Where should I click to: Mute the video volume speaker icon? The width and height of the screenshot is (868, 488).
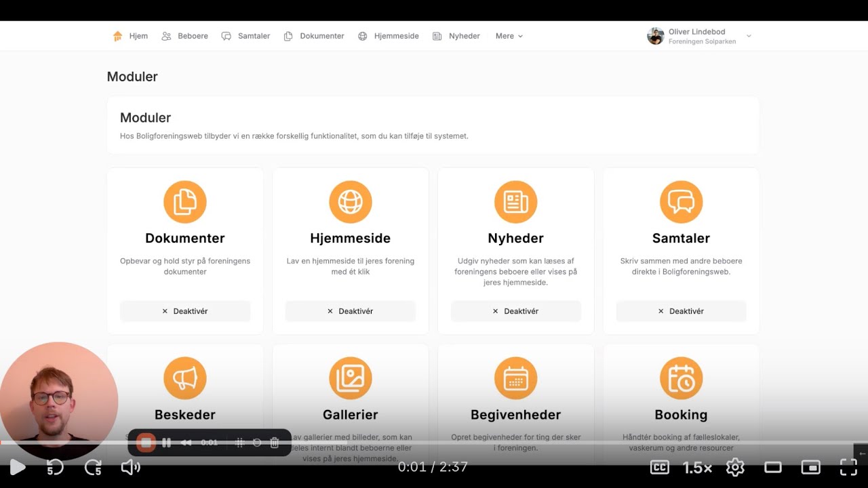pos(130,467)
